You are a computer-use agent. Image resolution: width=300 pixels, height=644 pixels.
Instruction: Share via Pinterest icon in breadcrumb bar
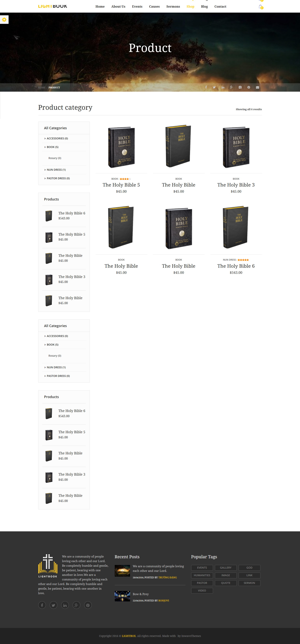249,87
